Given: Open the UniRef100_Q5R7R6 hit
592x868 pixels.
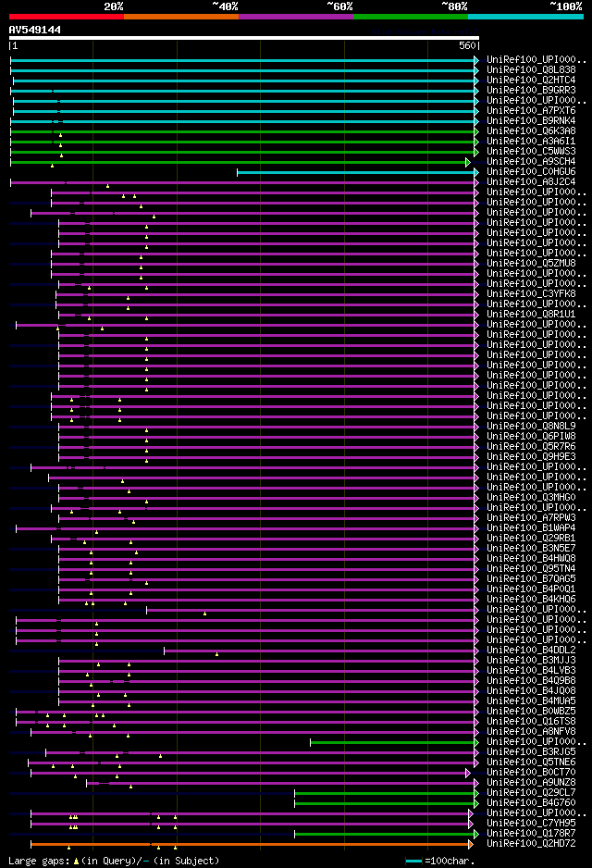Looking at the screenshot, I should click(x=531, y=446).
